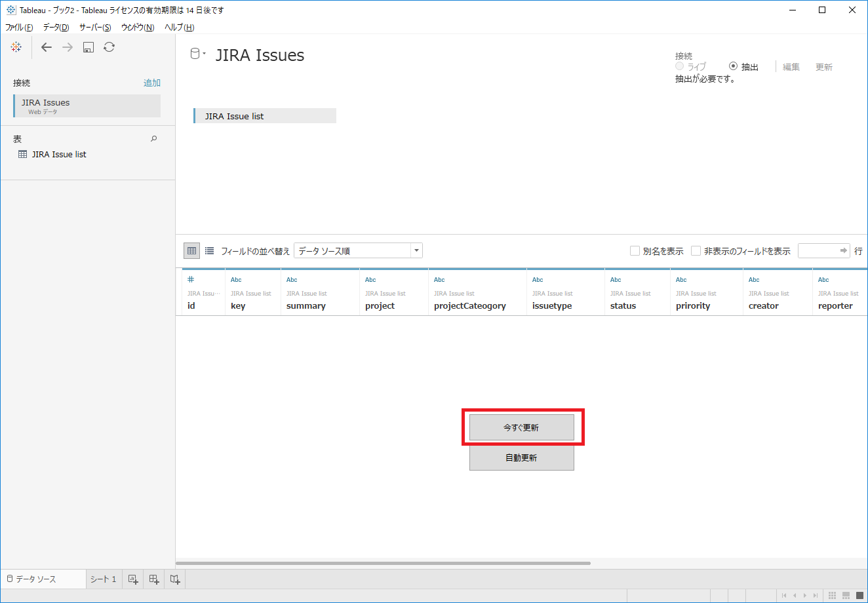Select the id column header
This screenshot has height=603, width=868.
coord(203,292)
